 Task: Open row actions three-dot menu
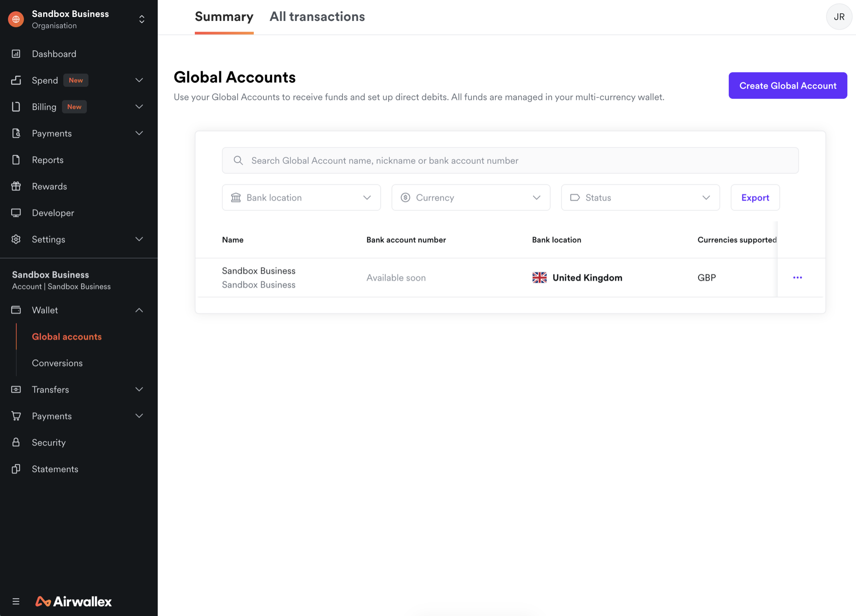798,278
